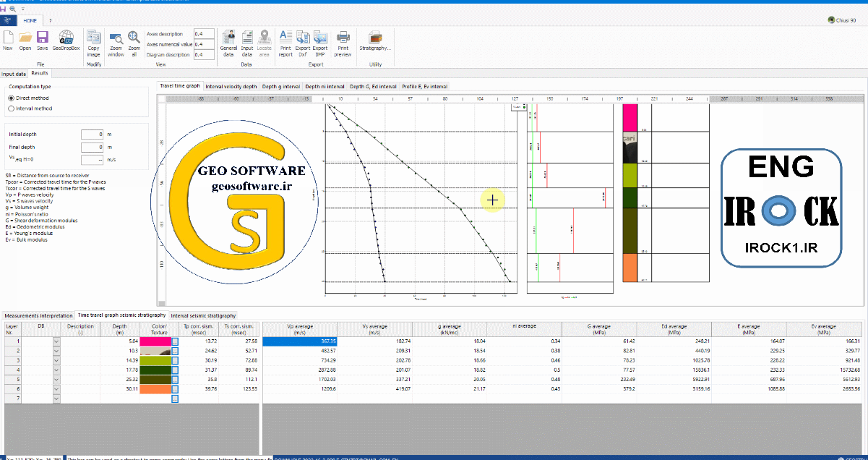Activate the Zoom window tool
This screenshot has height=460, width=868.
[x=116, y=43]
